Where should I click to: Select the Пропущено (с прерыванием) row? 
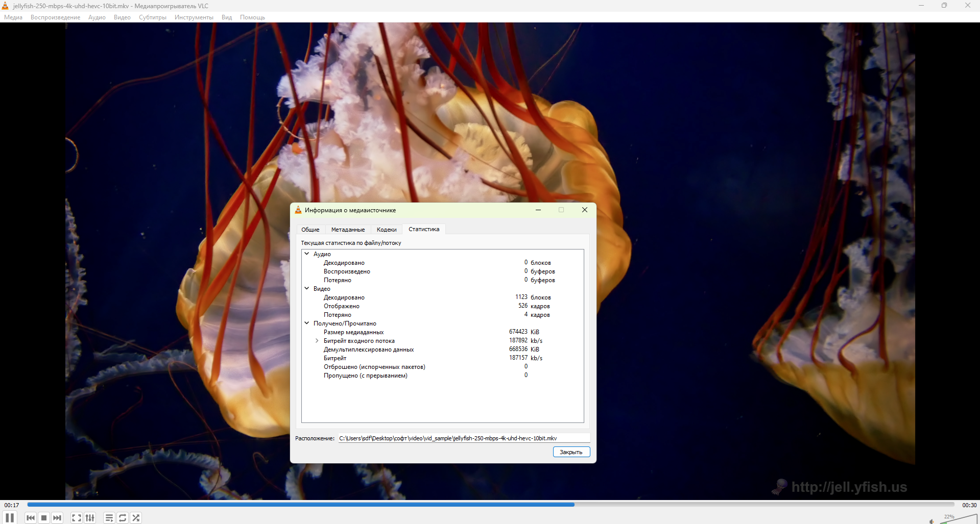(x=443, y=376)
